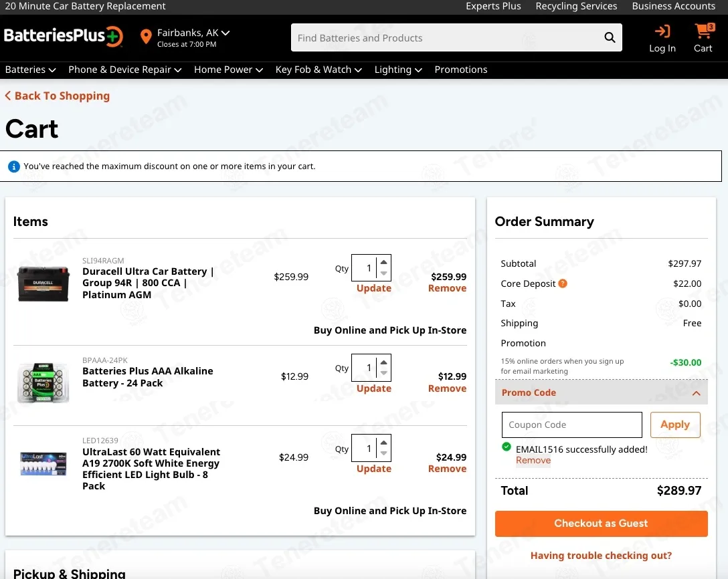728x579 pixels.
Task: Increase quantity for AAA Alkaline Battery pack
Action: [x=383, y=362]
